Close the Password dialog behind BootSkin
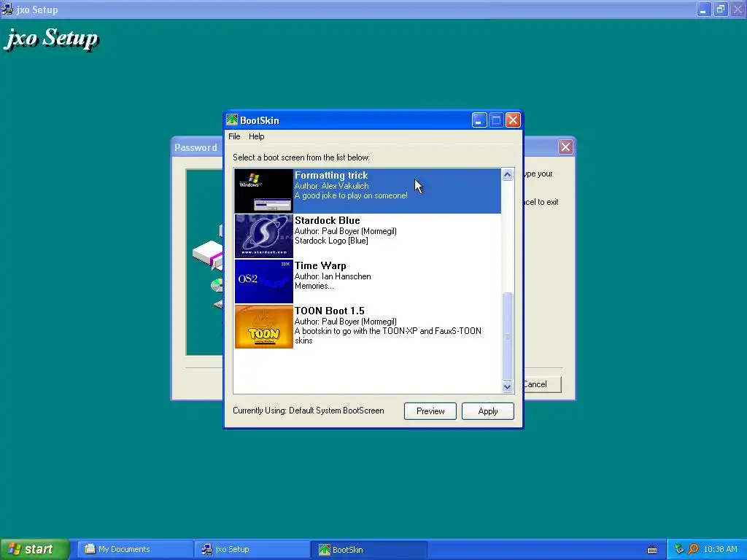Screen dimensions: 747x560 (x=565, y=147)
